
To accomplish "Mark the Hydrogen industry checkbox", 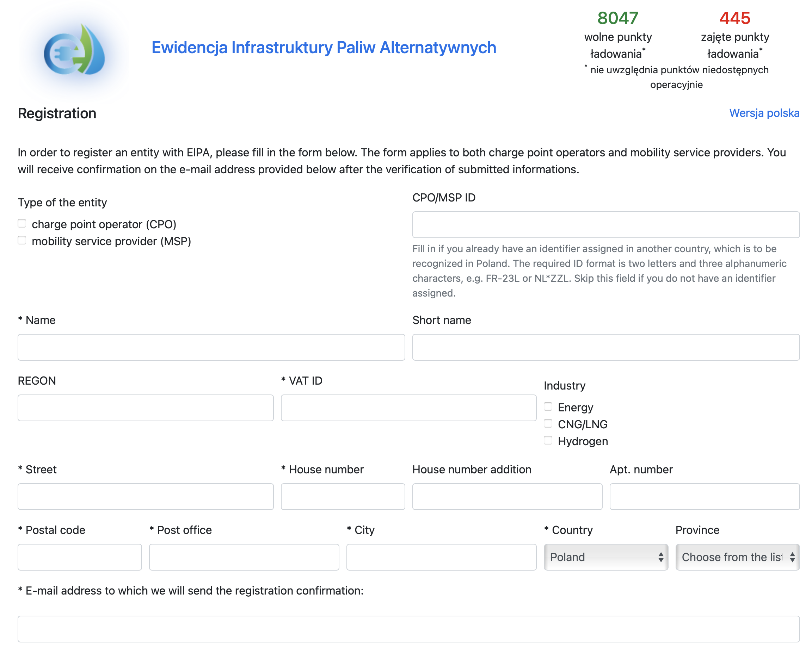I will [x=548, y=441].
